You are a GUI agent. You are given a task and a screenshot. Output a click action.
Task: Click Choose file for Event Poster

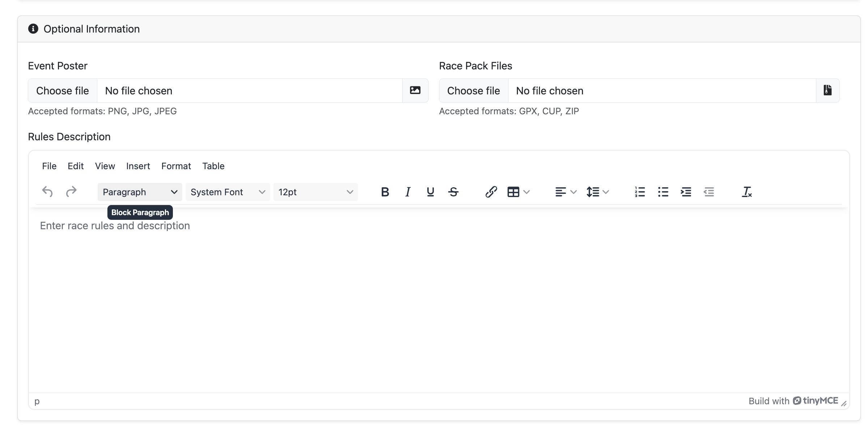pyautogui.click(x=63, y=90)
